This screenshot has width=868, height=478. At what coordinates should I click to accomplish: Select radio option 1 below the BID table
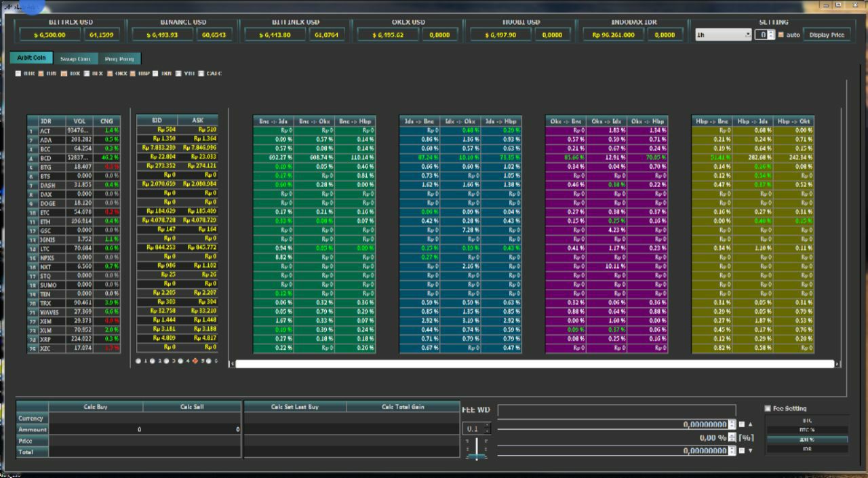pos(138,361)
